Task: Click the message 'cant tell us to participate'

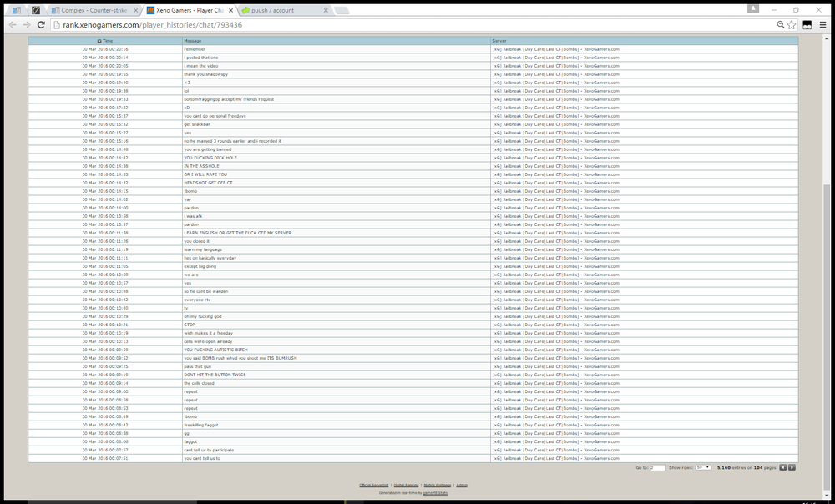Action: 210,450
